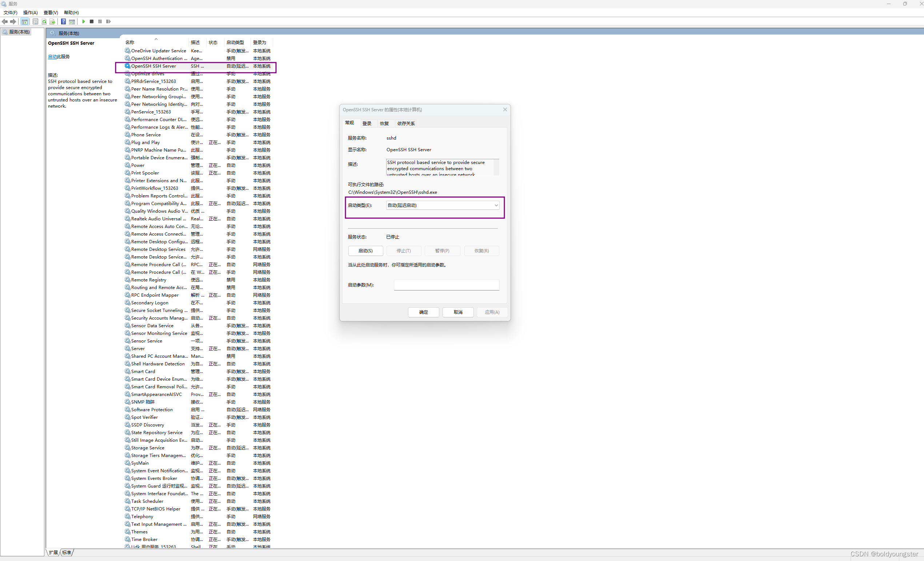Switch to the 依存关系 tab
This screenshot has height=561, width=924.
coord(406,124)
